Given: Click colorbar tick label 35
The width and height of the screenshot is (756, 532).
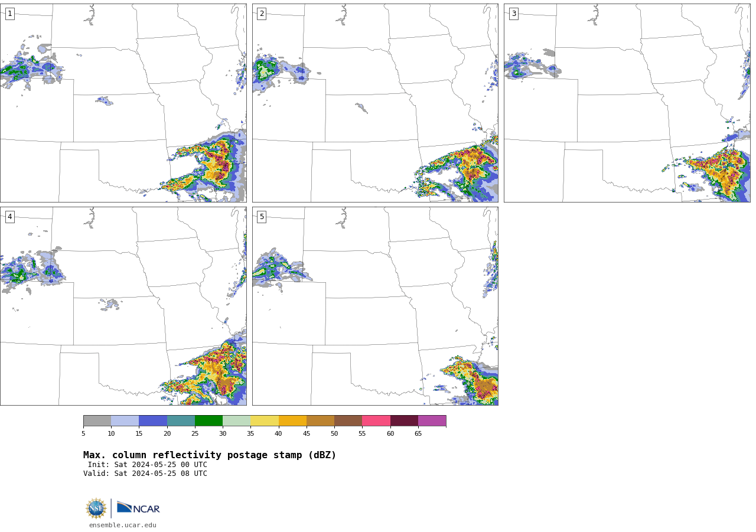Looking at the screenshot, I should 250,434.
